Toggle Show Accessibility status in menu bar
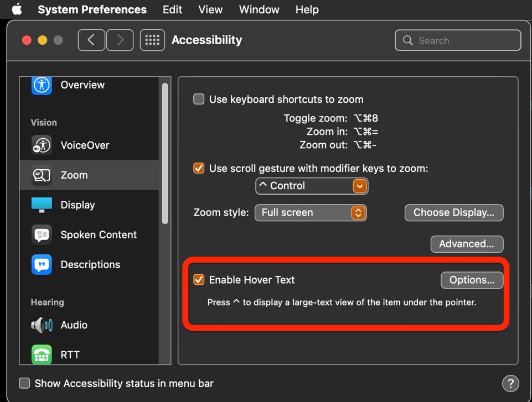 [x=24, y=383]
